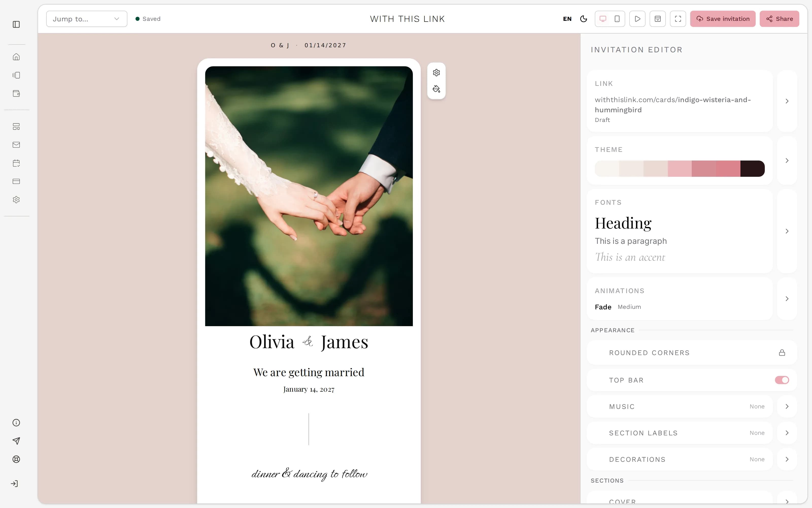The height and width of the screenshot is (508, 812).
Task: Click the invitation link URL
Action: (673, 105)
